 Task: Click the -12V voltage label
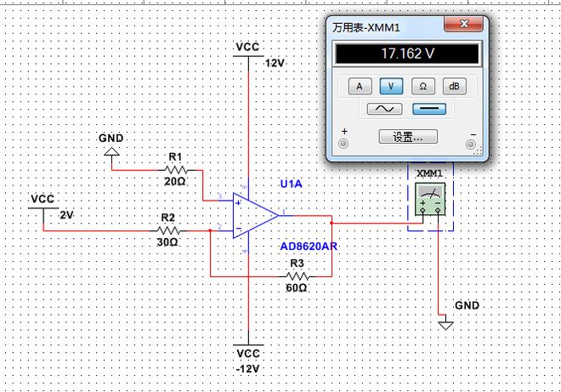pyautogui.click(x=247, y=369)
